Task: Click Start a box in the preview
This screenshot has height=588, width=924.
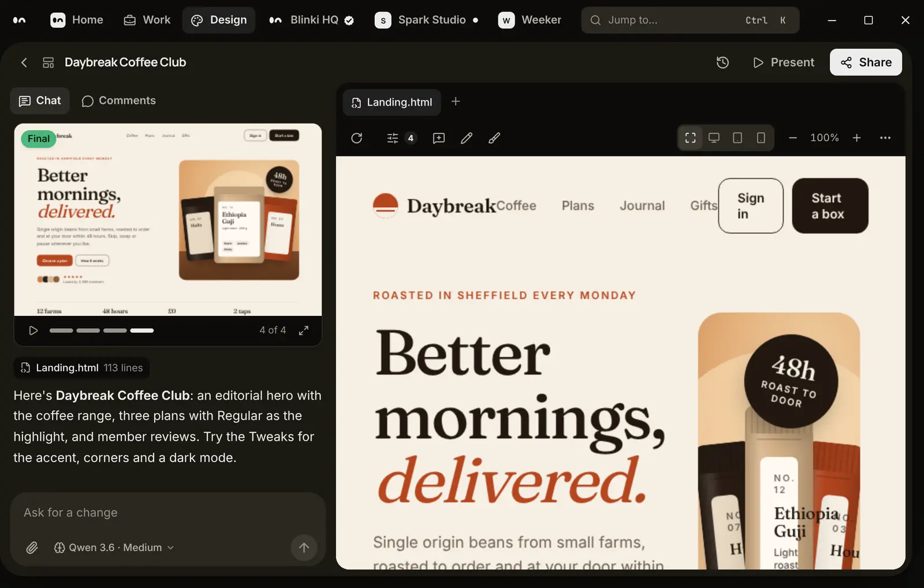Action: 830,206
